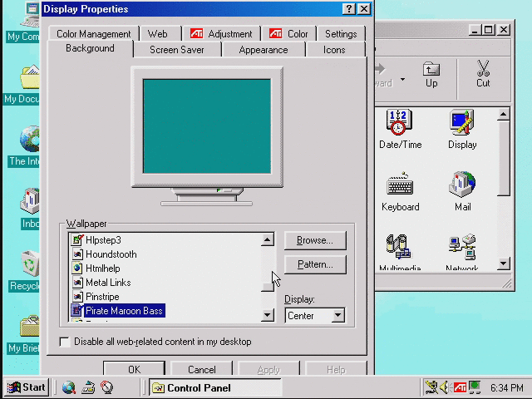Toggle Disable all web-related content checkbox
Image resolution: width=532 pixels, height=399 pixels.
[x=65, y=342]
